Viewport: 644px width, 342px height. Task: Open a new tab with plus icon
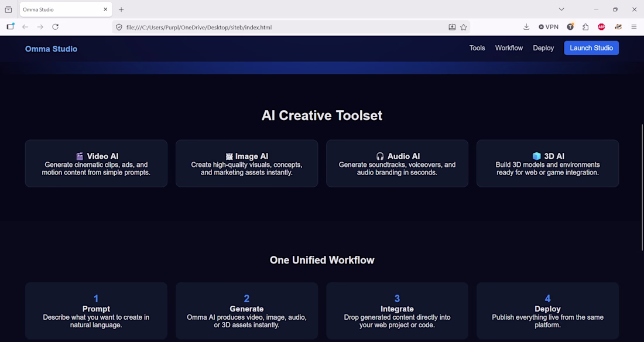pos(121,9)
